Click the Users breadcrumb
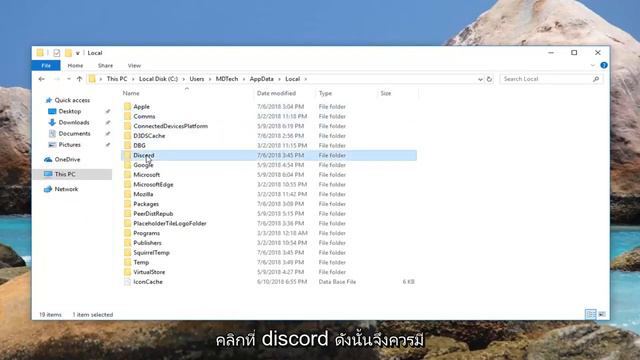Viewport: 640px width, 360px height. tap(197, 79)
